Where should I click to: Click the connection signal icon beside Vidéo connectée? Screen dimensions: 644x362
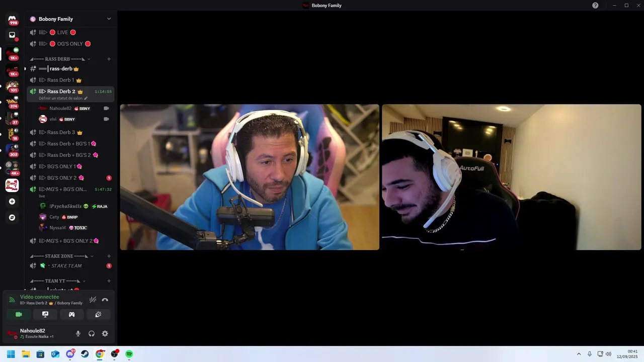click(12, 300)
